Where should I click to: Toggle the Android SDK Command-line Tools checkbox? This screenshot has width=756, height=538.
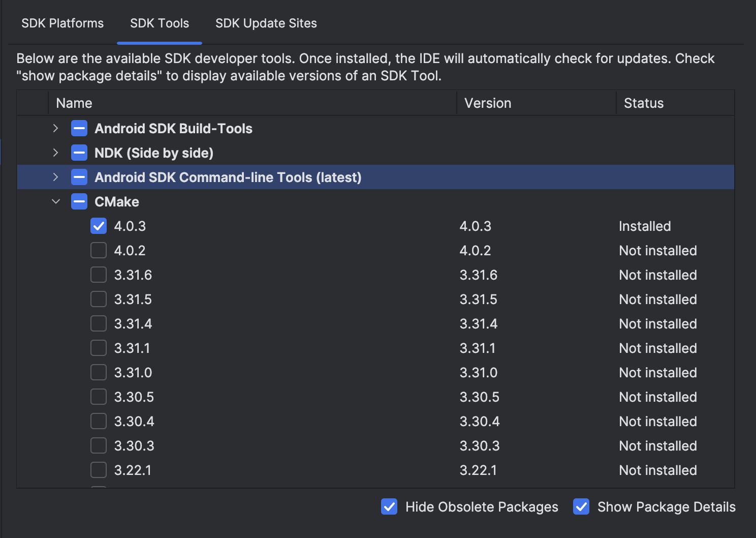tap(79, 177)
